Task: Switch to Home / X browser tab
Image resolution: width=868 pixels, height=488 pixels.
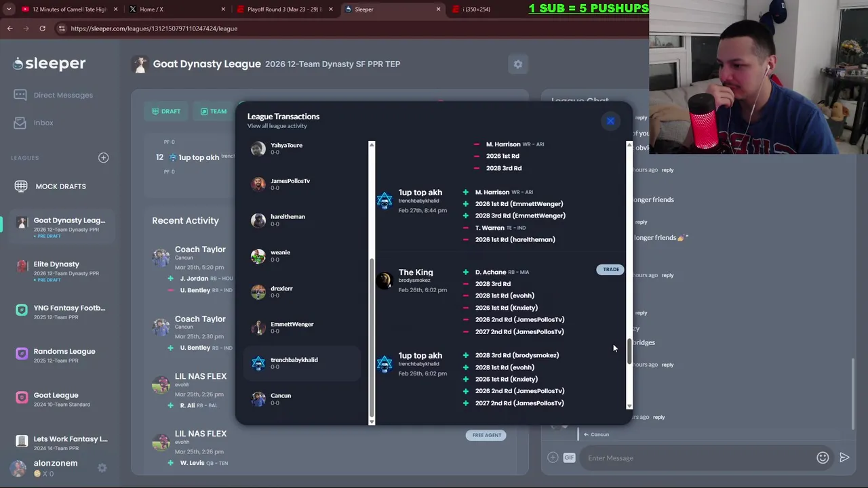Action: pos(176,9)
